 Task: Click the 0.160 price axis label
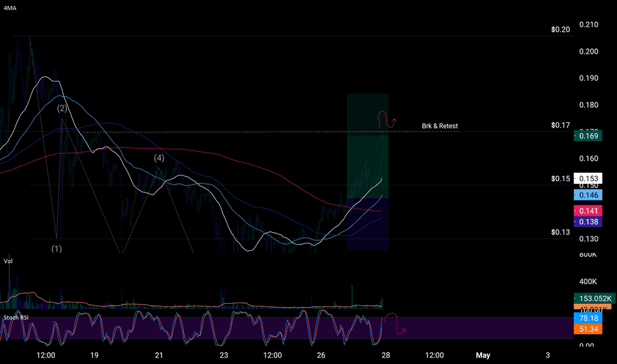(589, 158)
